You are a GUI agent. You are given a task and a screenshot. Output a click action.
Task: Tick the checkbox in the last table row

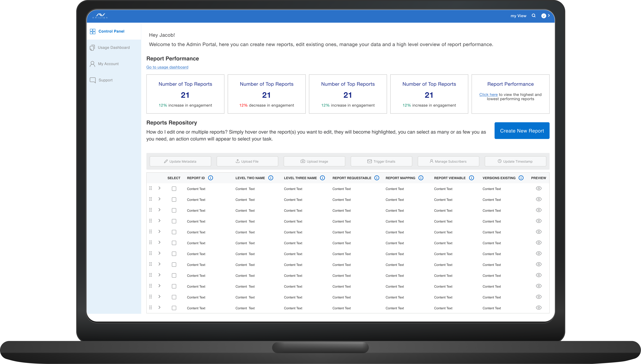coord(174,308)
